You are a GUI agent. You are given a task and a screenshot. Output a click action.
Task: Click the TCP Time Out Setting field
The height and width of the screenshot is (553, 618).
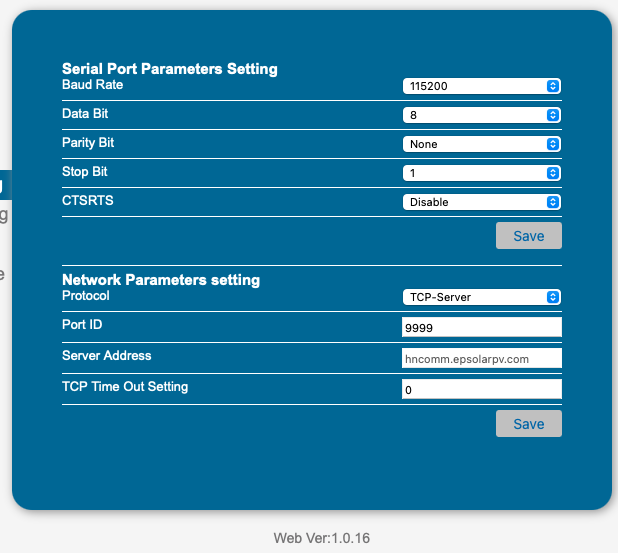481,389
